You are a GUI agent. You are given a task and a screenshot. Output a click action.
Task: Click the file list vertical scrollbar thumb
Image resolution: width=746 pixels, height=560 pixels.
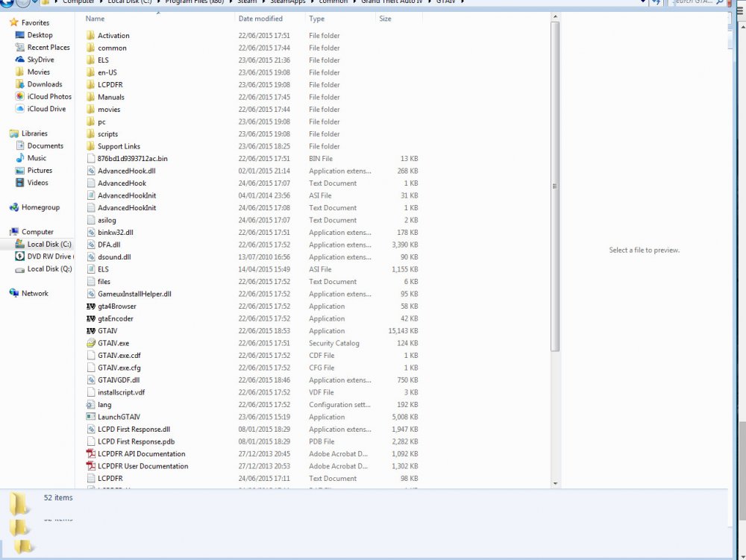[555, 186]
